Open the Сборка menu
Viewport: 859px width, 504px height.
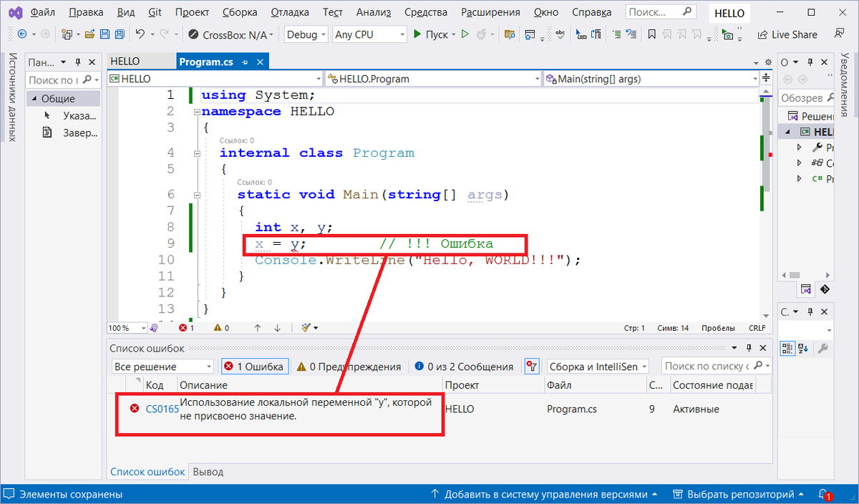240,12
